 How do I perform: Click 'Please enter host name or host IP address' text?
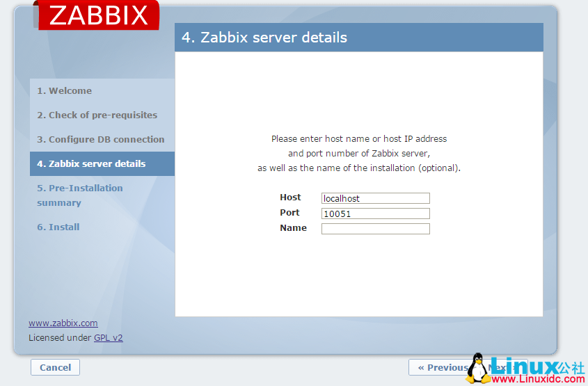coord(359,138)
